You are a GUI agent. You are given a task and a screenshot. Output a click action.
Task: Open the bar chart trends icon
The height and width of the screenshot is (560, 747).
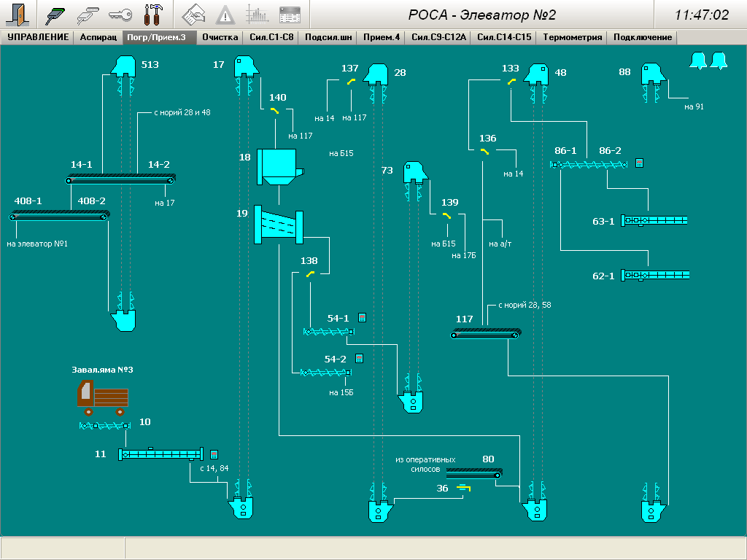coord(257,15)
